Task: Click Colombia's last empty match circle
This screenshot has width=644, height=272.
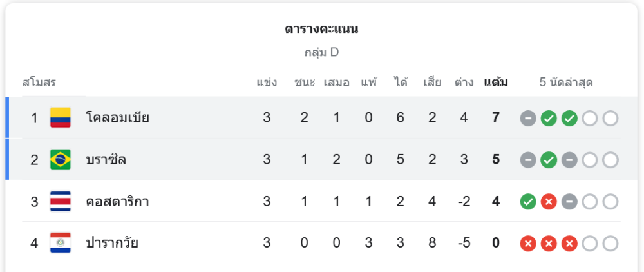Action: pyautogui.click(x=611, y=118)
